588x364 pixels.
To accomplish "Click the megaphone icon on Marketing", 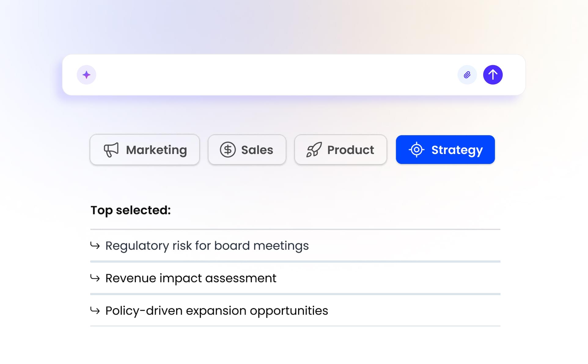I will 111,150.
